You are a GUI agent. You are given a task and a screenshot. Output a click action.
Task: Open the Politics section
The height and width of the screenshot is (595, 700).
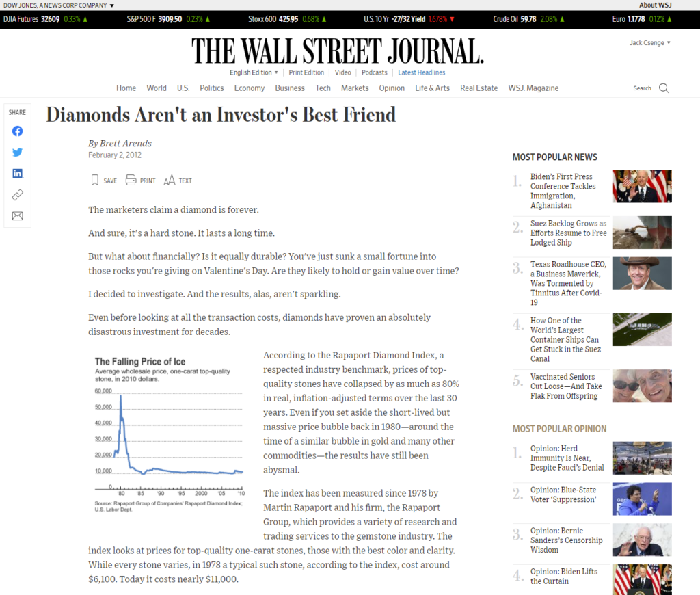212,88
